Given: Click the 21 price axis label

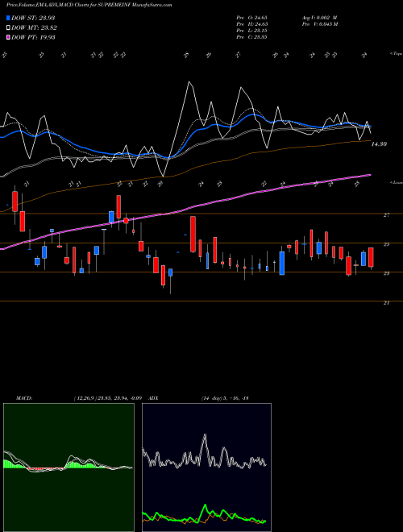Looking at the screenshot, I should (x=386, y=303).
